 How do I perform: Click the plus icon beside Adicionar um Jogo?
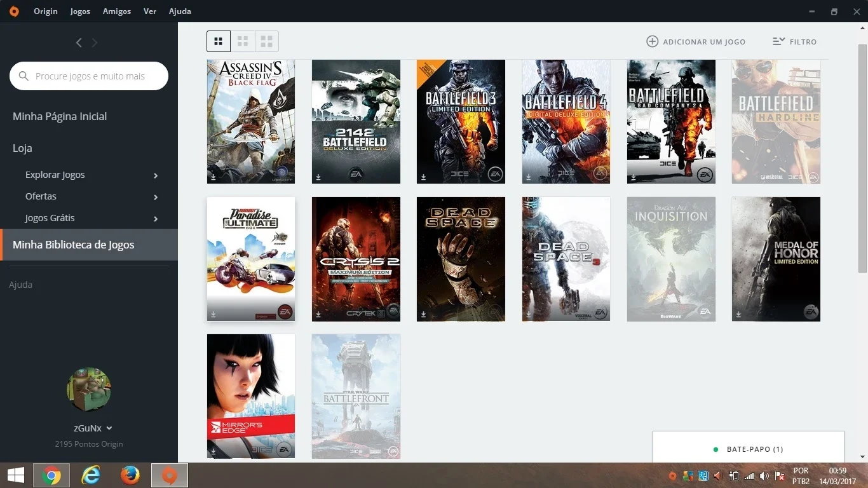point(652,41)
